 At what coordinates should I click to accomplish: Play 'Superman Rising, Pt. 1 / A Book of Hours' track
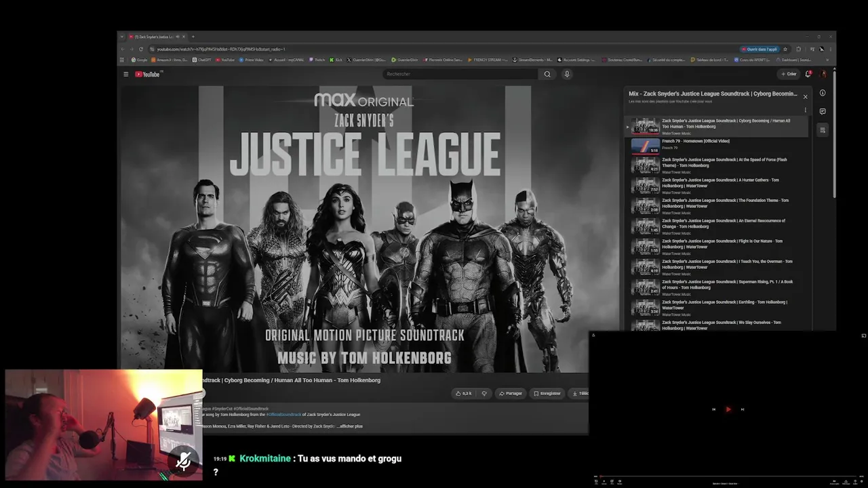click(x=717, y=287)
